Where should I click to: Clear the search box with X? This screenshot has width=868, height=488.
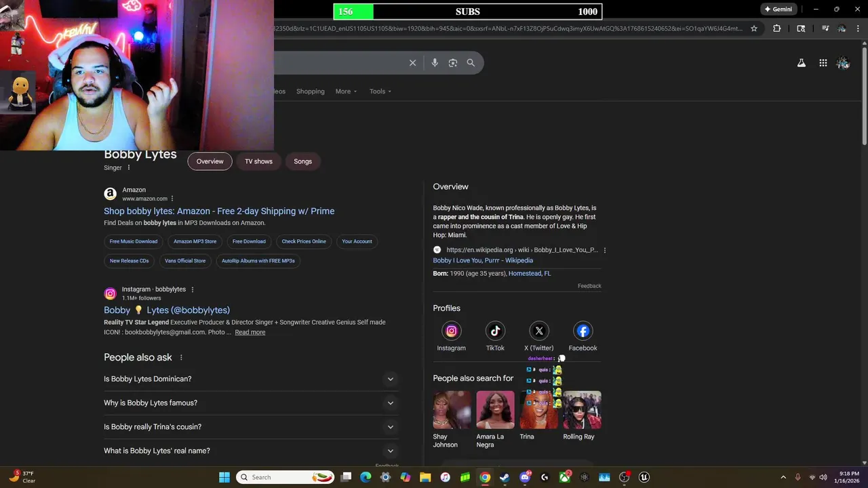pyautogui.click(x=412, y=62)
